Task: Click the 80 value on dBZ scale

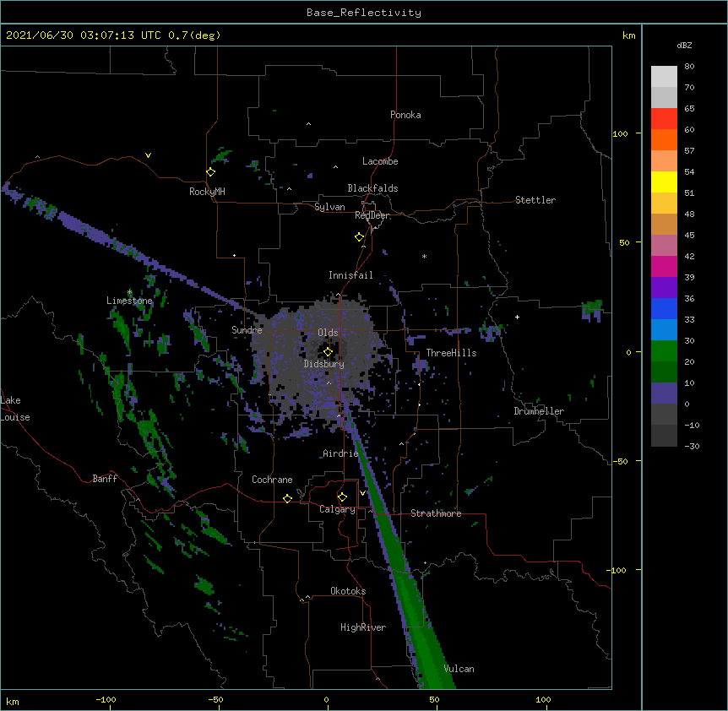Action: [689, 67]
